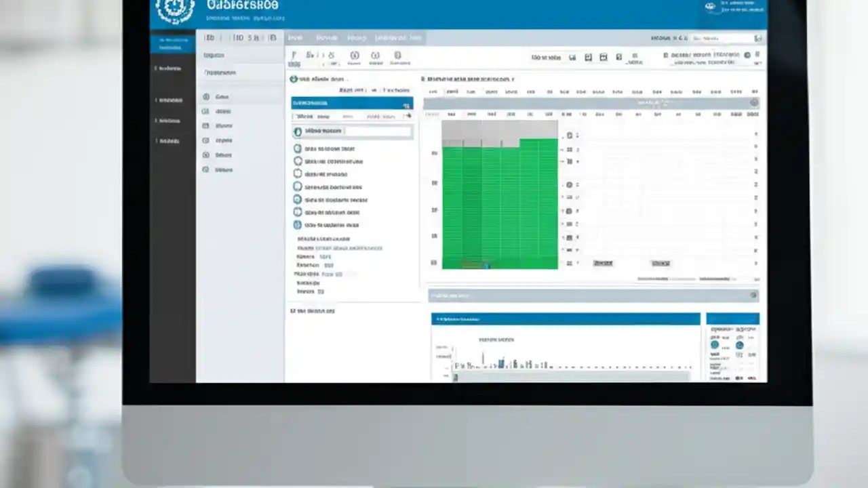This screenshot has height=488, width=868.
Task: Select the green status icon atop the task checklist
Action: (297, 131)
